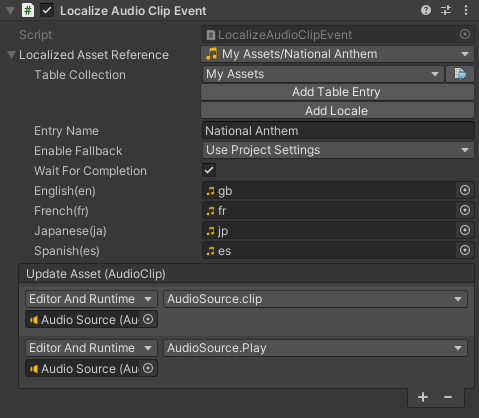This screenshot has height=418, width=479.
Task: Open object picker for French(fr) clip
Action: pyautogui.click(x=465, y=210)
